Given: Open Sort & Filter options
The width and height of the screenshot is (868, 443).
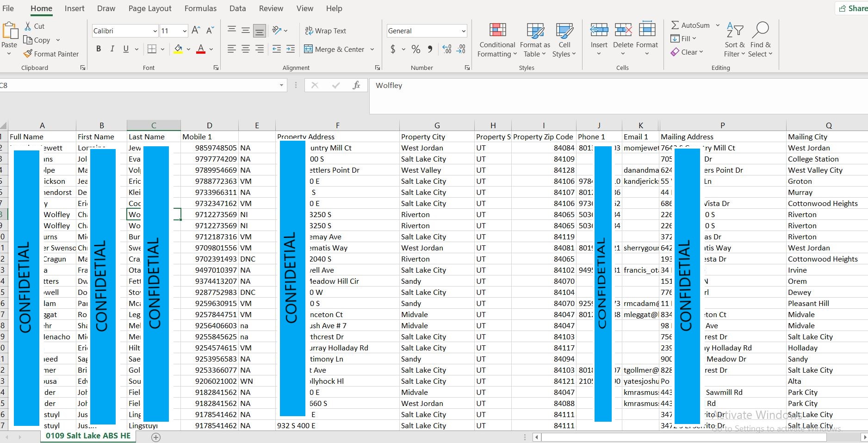Looking at the screenshot, I should coord(735,40).
